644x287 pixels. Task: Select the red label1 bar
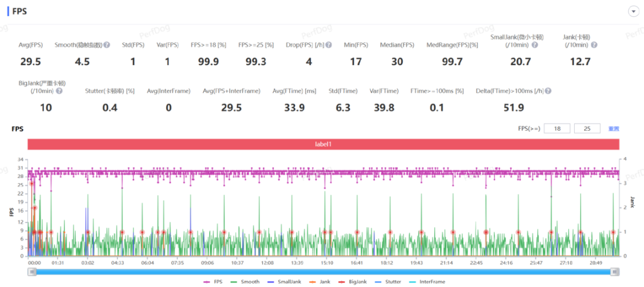coord(323,145)
